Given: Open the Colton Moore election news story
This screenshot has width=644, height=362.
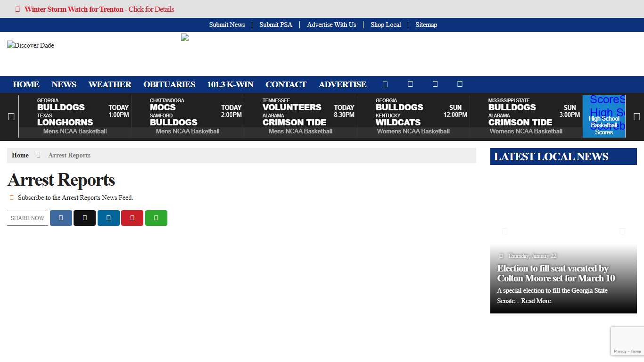Looking at the screenshot, I should pyautogui.click(x=556, y=273).
